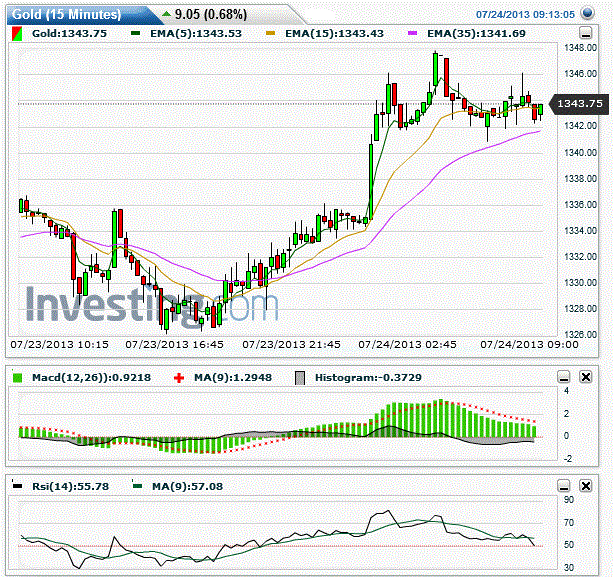This screenshot has height=577, width=614.
Task: Click the orange EMA(15) legend swatch
Action: (x=271, y=34)
